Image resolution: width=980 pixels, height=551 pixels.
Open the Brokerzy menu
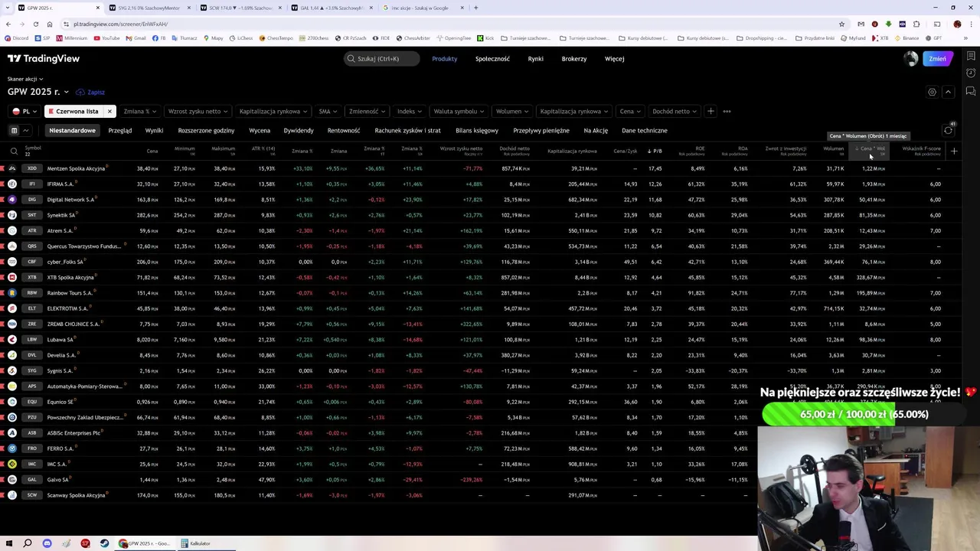coord(574,58)
